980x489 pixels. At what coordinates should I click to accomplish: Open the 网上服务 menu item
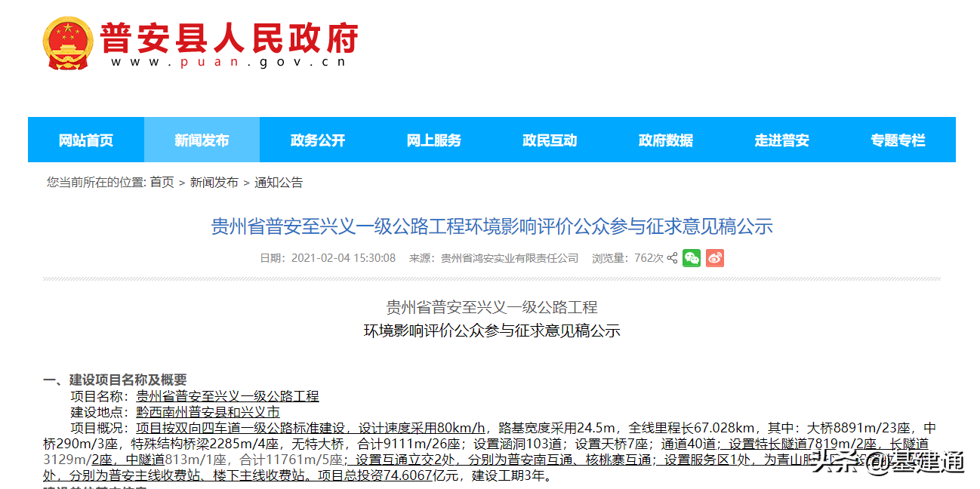[433, 140]
